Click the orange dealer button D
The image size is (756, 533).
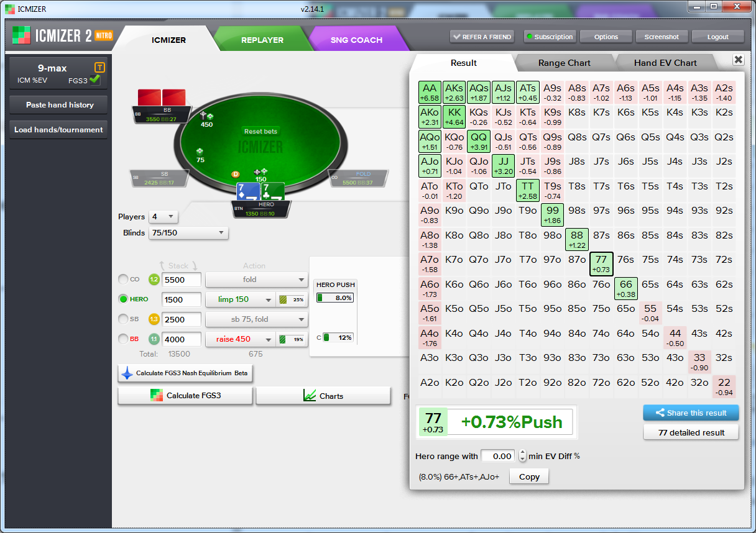236,175
